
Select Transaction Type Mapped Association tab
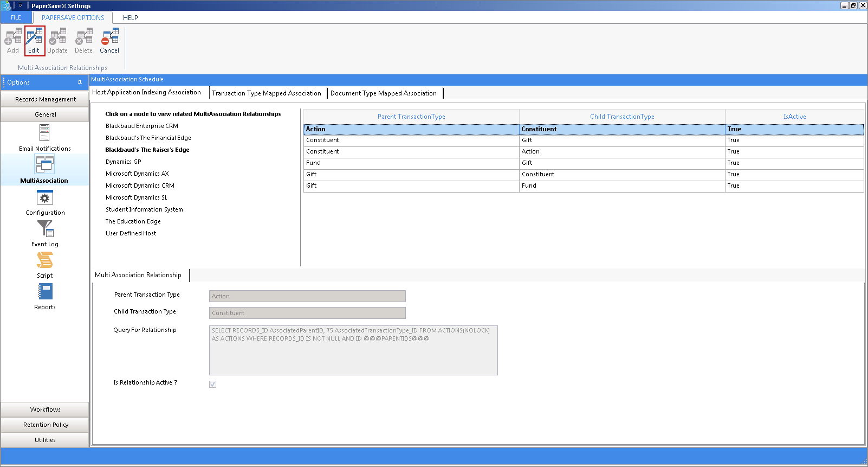pos(267,93)
